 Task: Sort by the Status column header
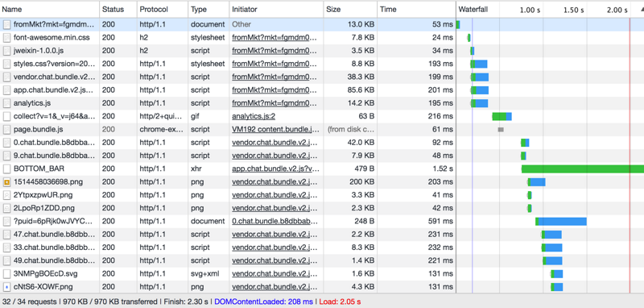click(x=118, y=10)
